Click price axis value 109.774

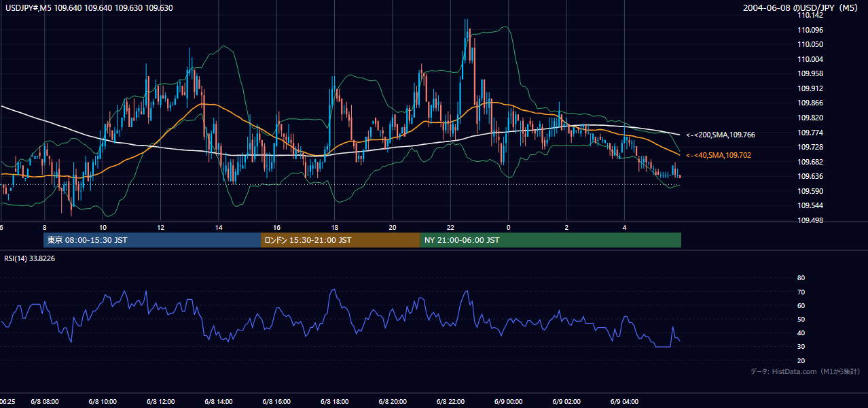(810, 133)
